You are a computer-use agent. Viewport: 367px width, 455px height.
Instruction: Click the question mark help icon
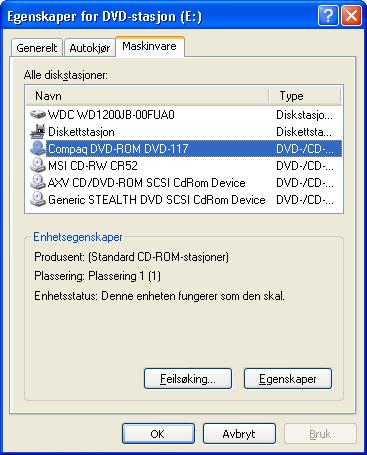pyautogui.click(x=328, y=16)
